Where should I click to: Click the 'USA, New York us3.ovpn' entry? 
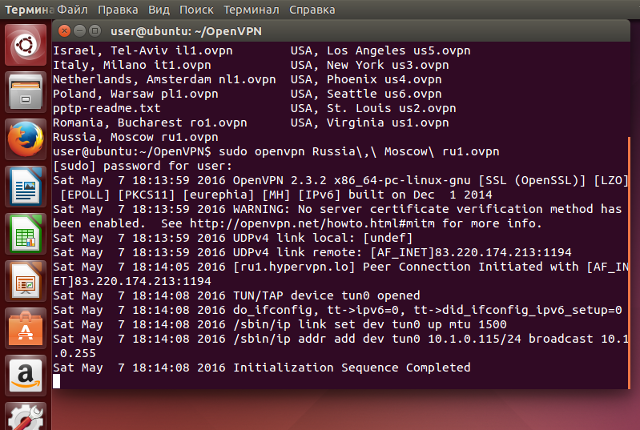[x=370, y=65]
